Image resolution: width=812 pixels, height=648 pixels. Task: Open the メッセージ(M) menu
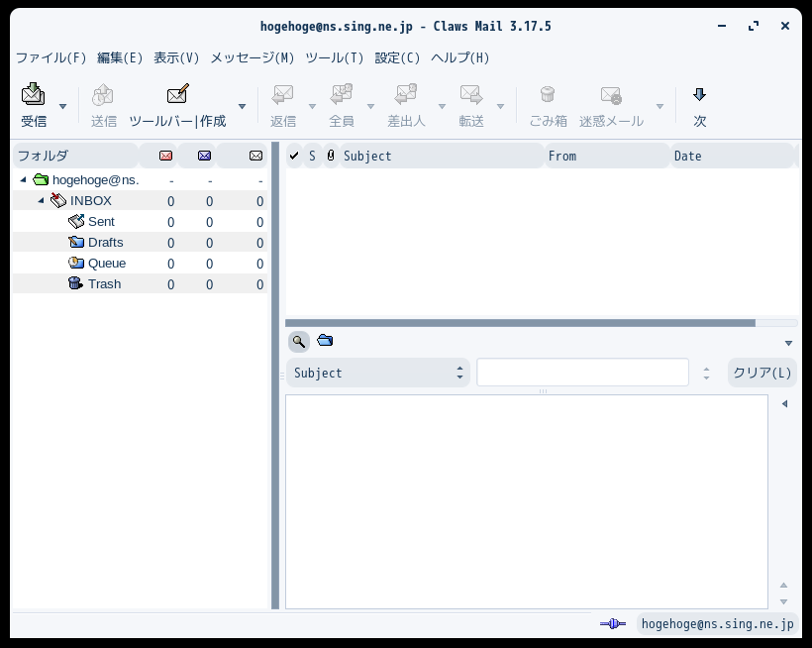pyautogui.click(x=253, y=57)
